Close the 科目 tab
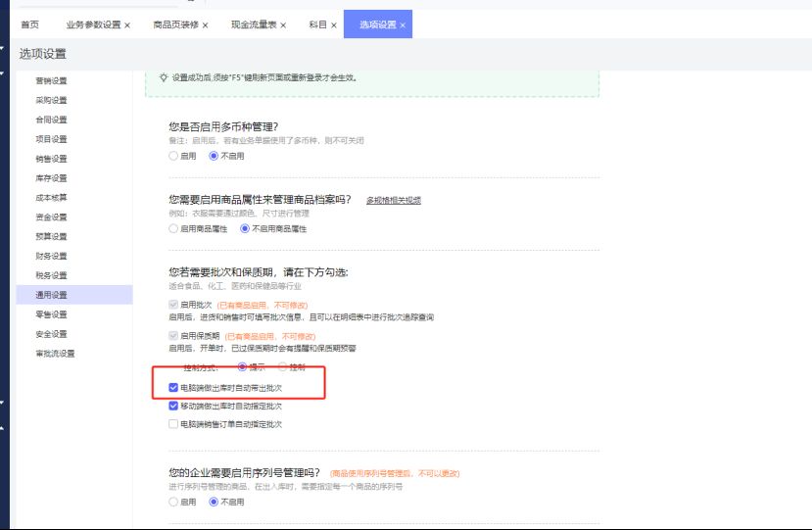The height and width of the screenshot is (530, 812). pos(334,24)
